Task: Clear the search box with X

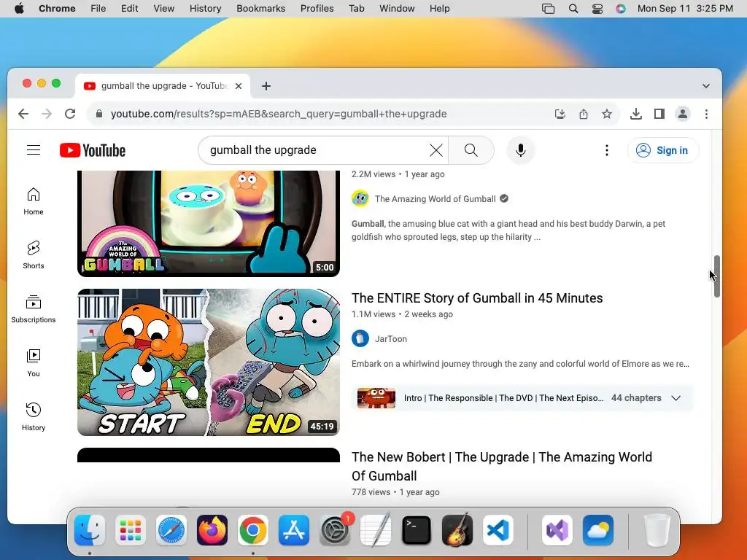Action: 436,150
